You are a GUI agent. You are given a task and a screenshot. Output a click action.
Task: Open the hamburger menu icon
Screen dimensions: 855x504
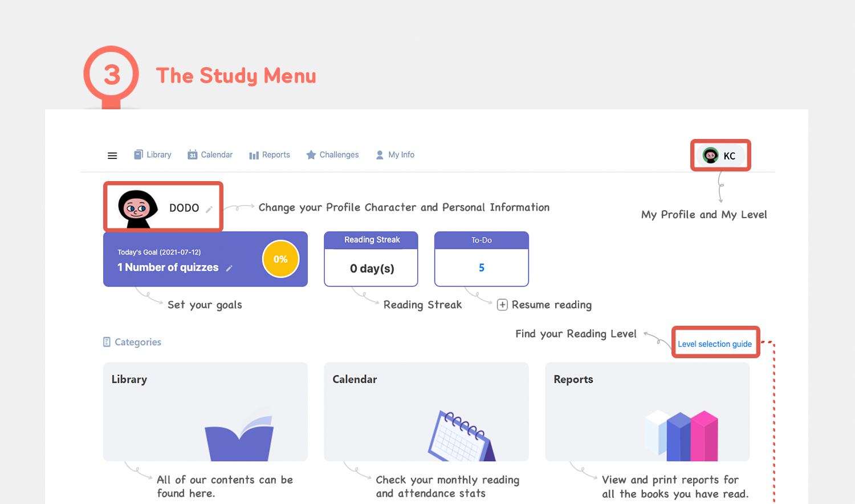pyautogui.click(x=112, y=155)
